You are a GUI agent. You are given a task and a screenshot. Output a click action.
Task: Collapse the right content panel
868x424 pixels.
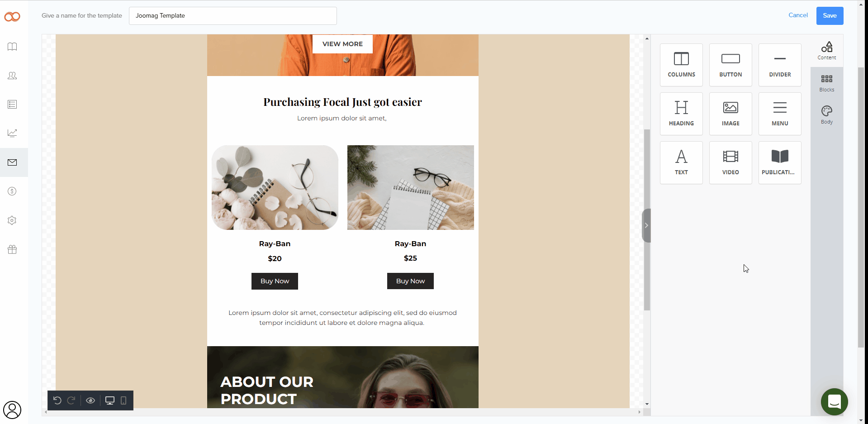tap(646, 225)
